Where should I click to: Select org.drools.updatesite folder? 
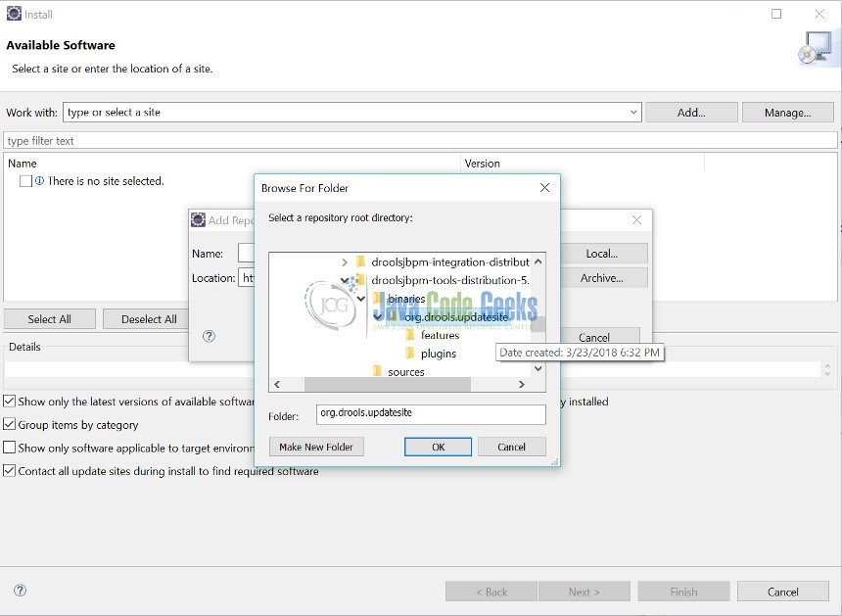point(456,317)
